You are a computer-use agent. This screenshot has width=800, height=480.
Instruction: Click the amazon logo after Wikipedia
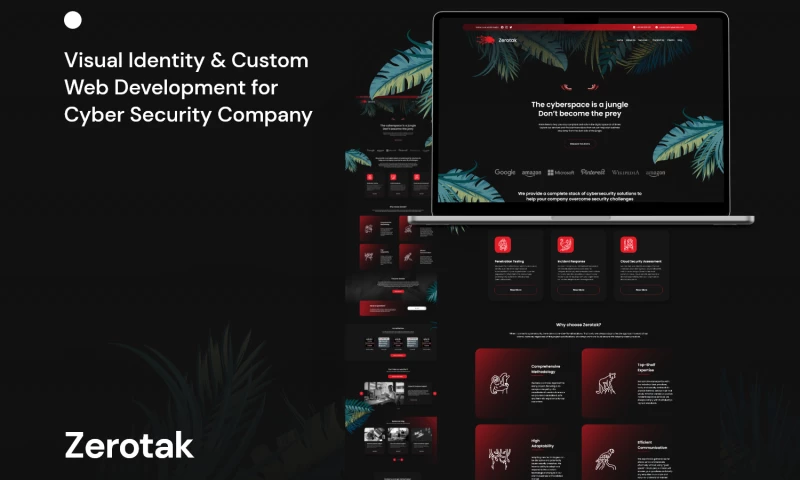[655, 173]
